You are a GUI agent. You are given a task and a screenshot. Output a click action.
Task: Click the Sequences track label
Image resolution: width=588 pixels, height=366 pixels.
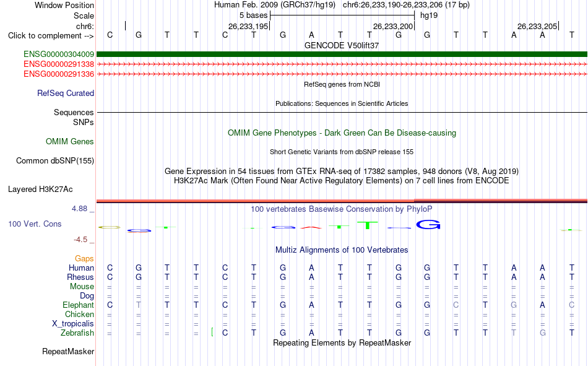pyautogui.click(x=74, y=112)
